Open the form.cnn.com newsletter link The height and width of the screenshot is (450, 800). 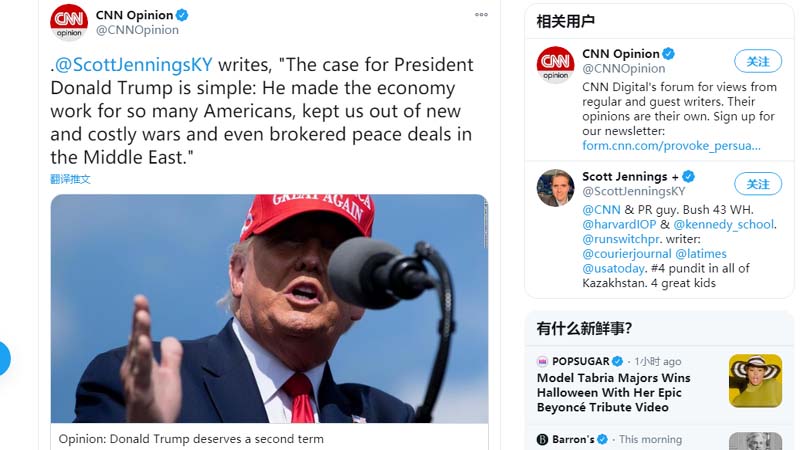(x=671, y=146)
